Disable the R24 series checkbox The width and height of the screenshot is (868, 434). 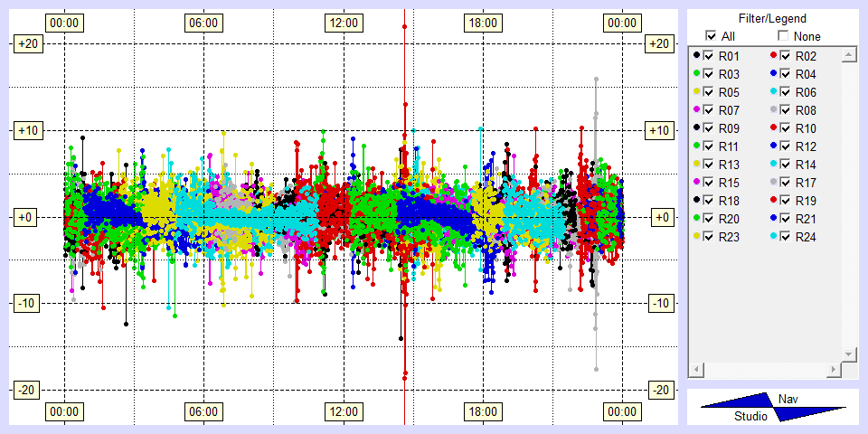786,237
